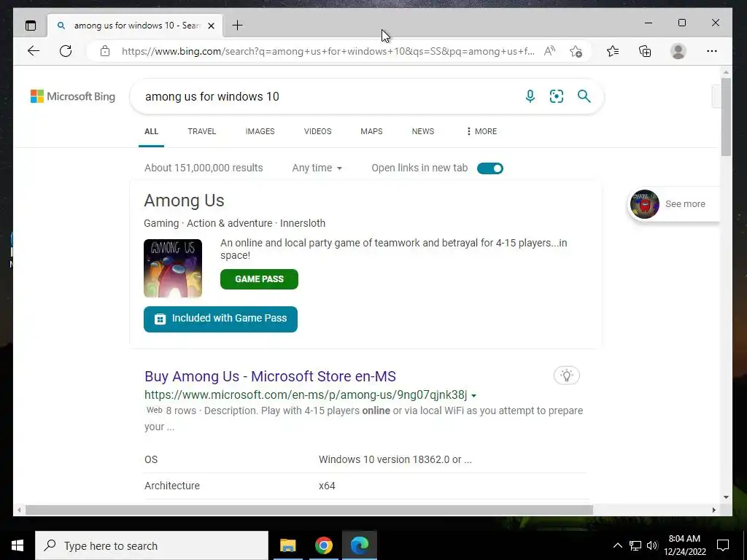Image resolution: width=747 pixels, height=560 pixels.
Task: Open volume control tray icon
Action: [652, 545]
